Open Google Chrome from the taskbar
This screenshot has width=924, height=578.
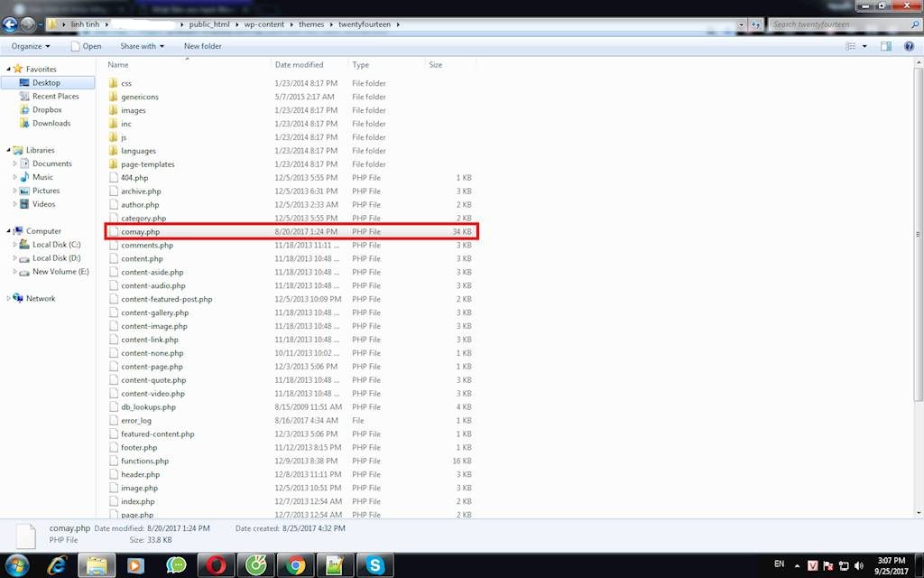[295, 565]
